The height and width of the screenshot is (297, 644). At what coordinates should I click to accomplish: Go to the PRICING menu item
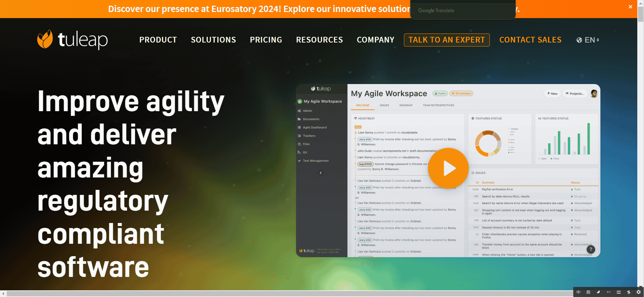coord(266,40)
